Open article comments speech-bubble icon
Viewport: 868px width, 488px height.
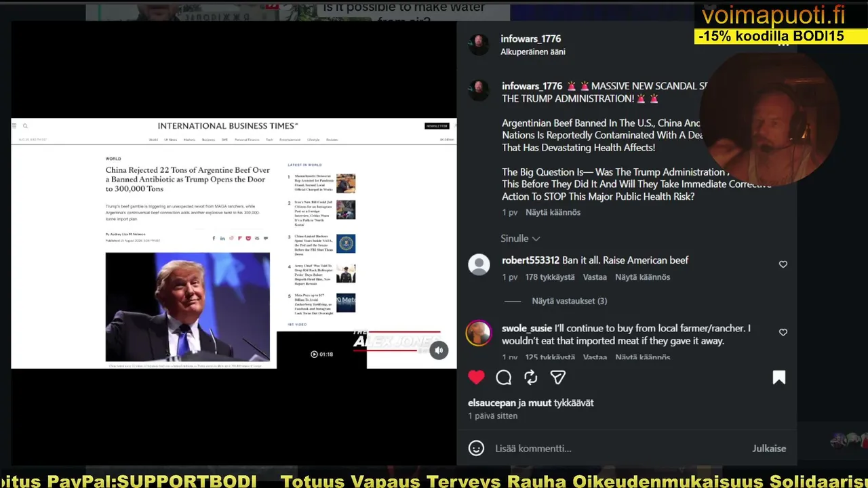[x=266, y=238]
